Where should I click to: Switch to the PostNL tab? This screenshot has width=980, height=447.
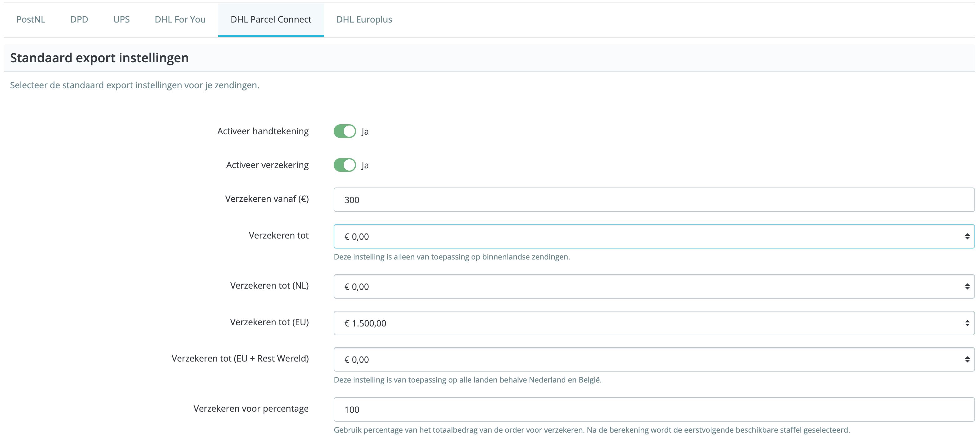[x=30, y=19]
